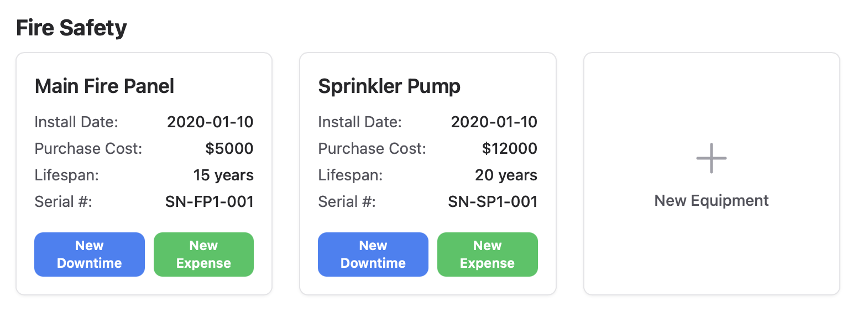Click the 20 years lifespan value

506,175
